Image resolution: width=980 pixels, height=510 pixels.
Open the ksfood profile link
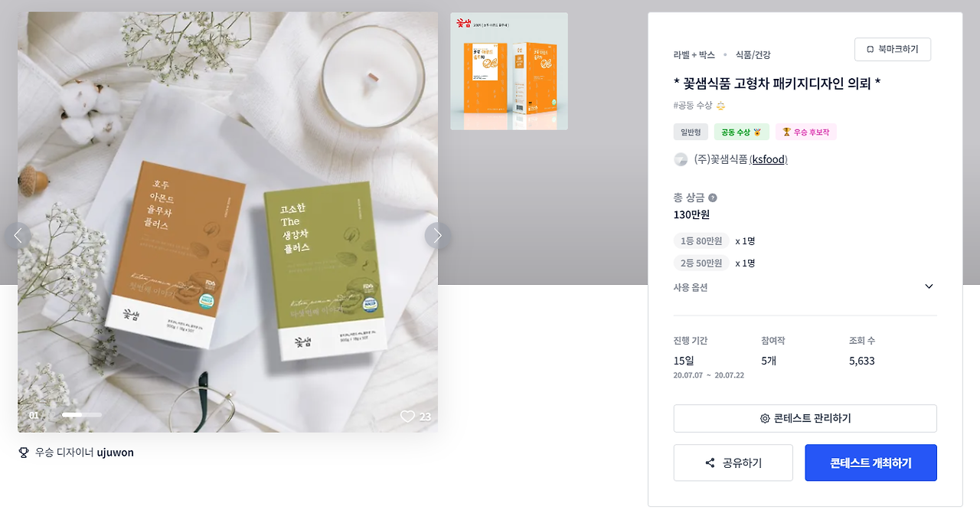[769, 159]
